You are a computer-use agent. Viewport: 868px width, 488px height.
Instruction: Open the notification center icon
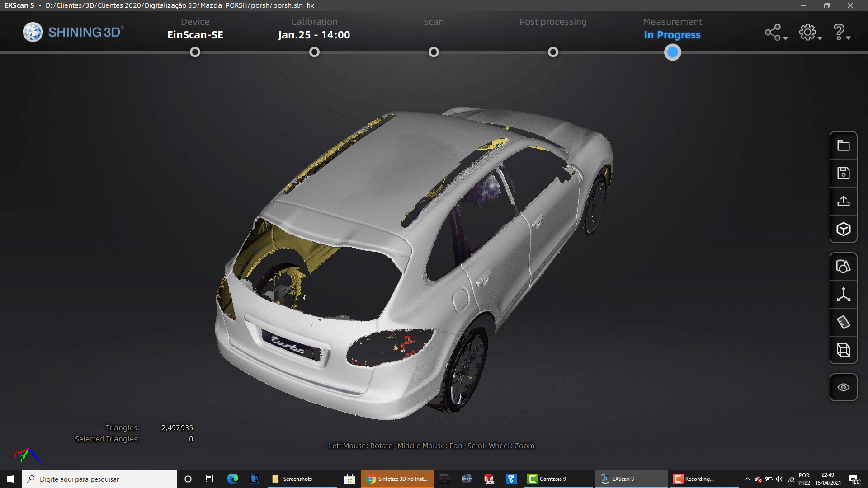coord(854,479)
